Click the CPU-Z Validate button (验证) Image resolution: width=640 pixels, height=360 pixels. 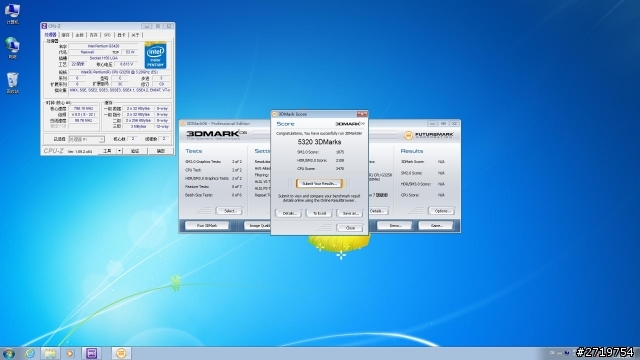(135, 151)
